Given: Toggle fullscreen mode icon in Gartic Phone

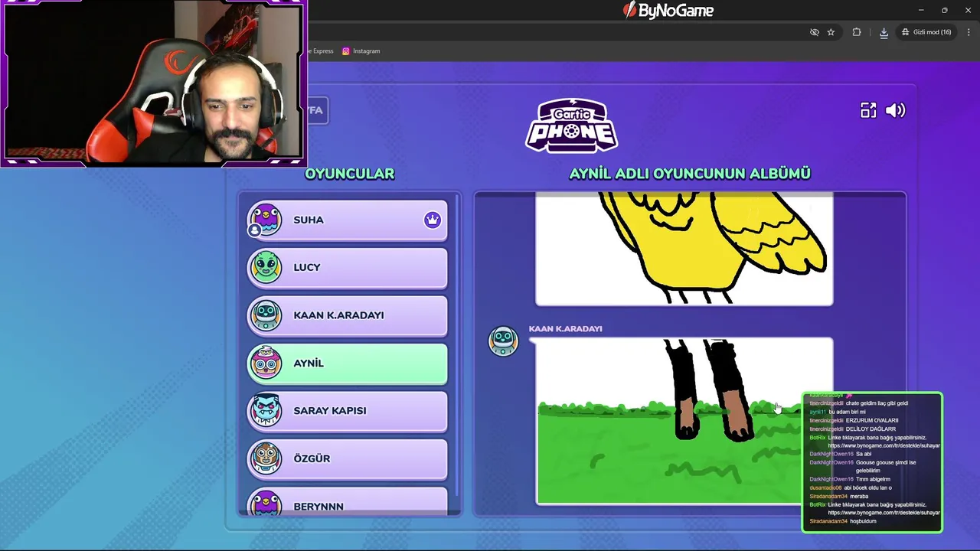Looking at the screenshot, I should 868,110.
